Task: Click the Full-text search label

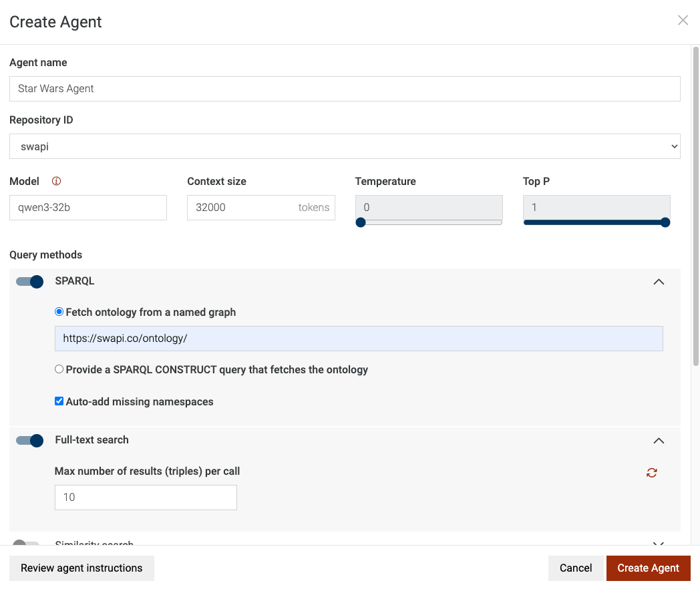Action: coord(92,439)
